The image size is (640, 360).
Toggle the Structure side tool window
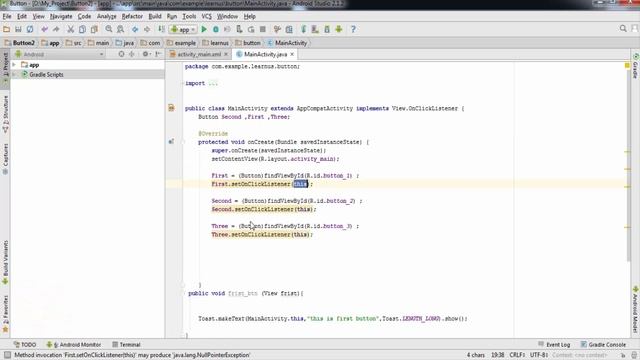coord(5,115)
